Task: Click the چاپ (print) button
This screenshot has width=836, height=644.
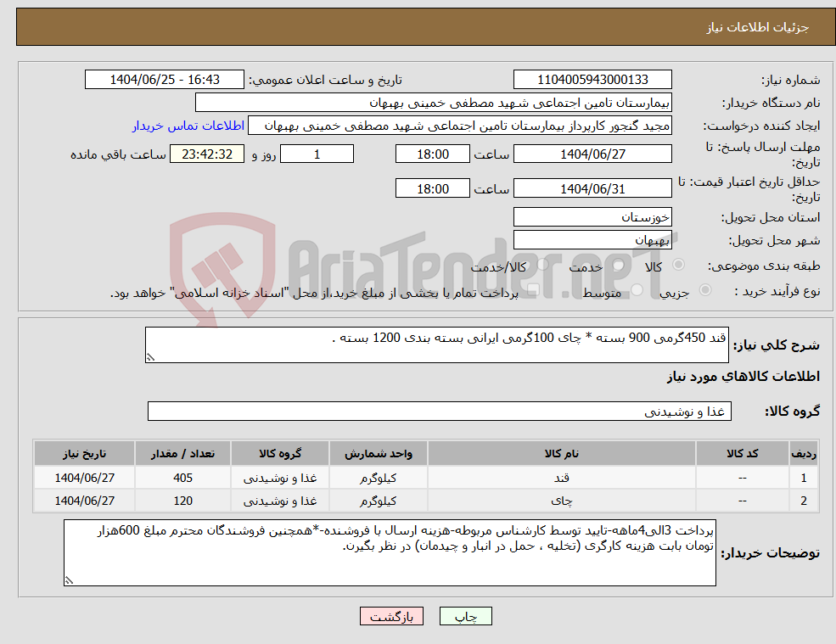Action: coord(465,616)
